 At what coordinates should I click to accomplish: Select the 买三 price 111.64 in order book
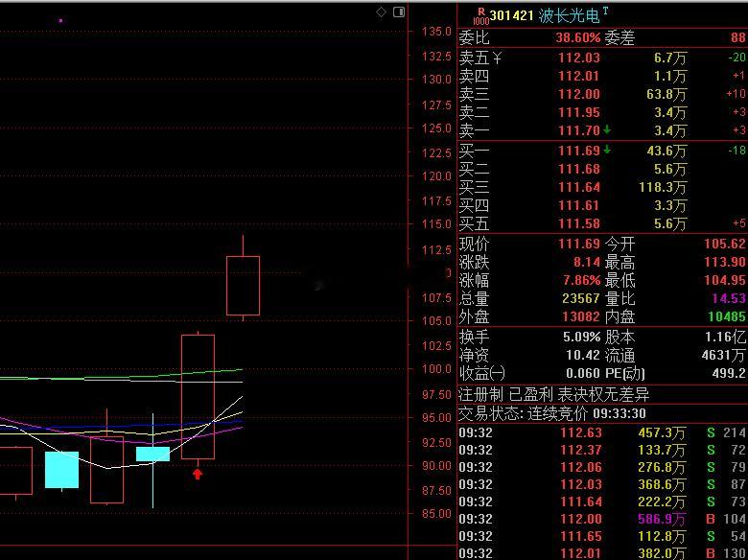(x=578, y=187)
